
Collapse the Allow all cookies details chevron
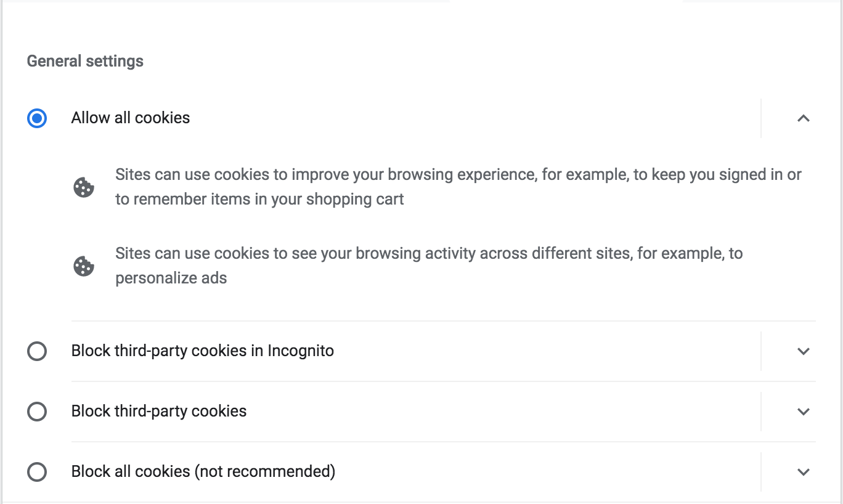pos(803,118)
